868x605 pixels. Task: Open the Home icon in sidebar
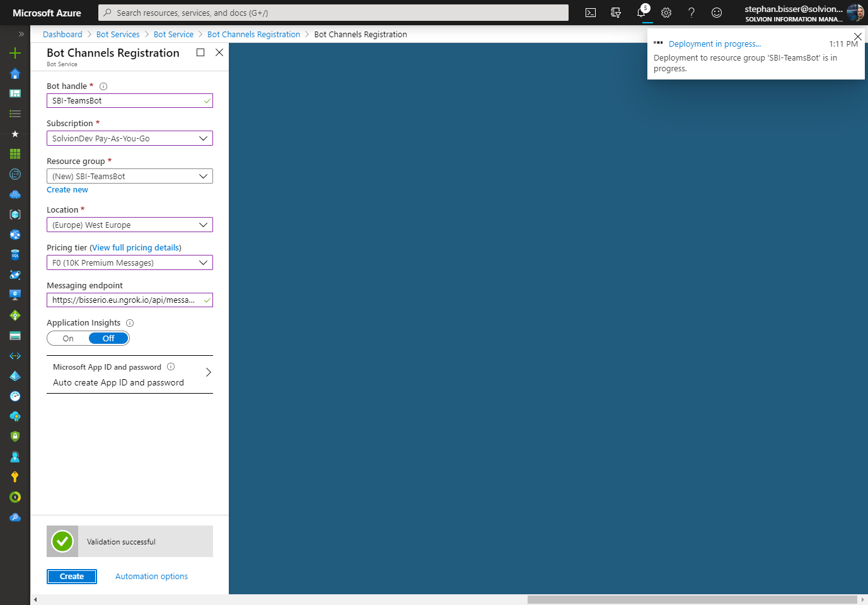click(15, 74)
